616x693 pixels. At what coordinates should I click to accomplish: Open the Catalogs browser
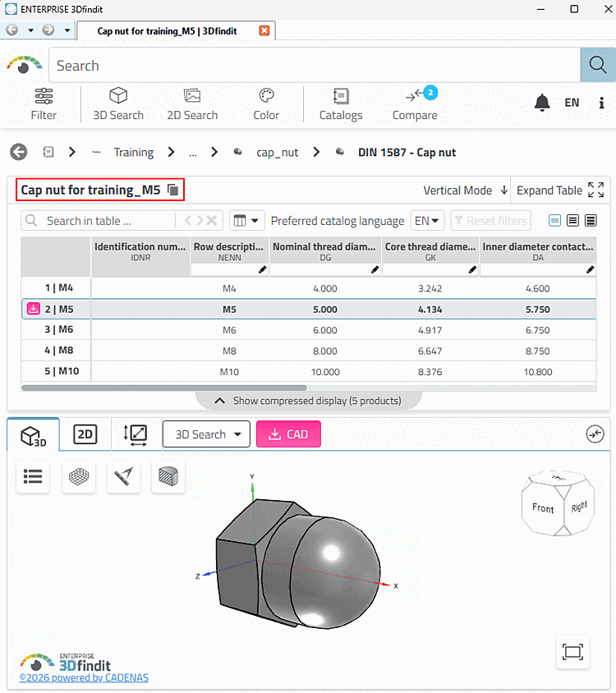341,104
